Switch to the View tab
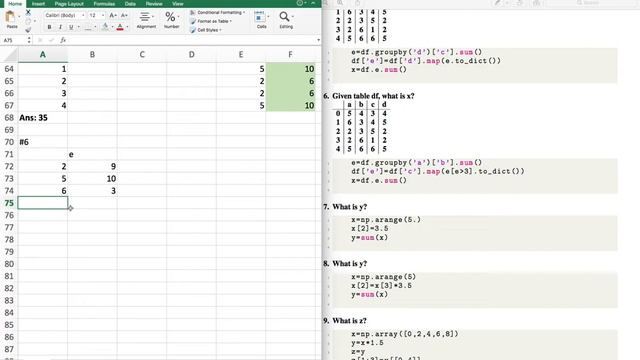Screen dimensions: 640x360 pyautogui.click(x=178, y=3)
